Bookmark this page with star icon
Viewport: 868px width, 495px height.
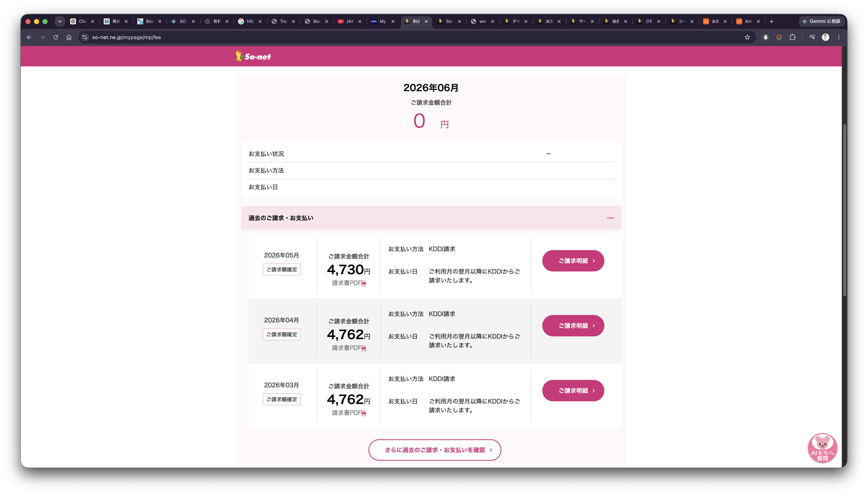tap(747, 37)
